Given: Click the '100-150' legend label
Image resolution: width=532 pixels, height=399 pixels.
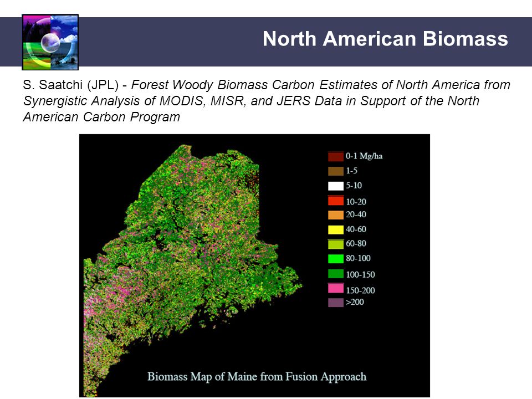Looking at the screenshot, I should tap(360, 274).
